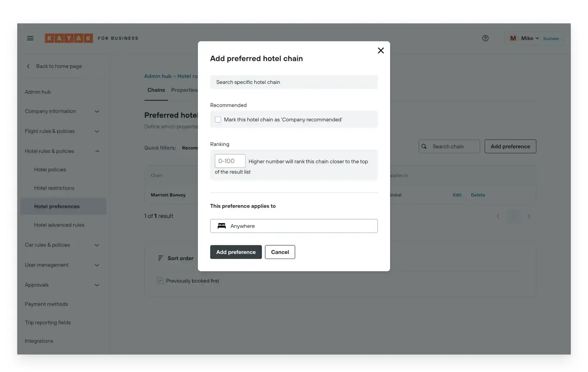Open the help question-mark icon
This screenshot has height=372, width=588.
(x=485, y=38)
